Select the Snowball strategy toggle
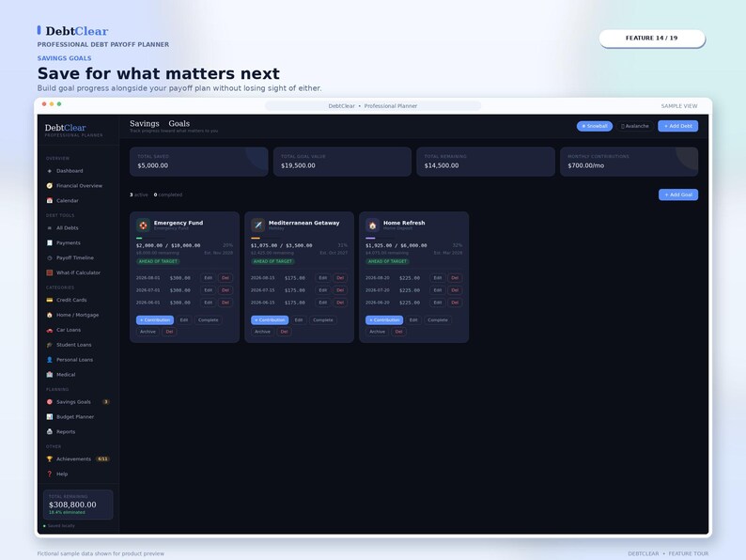The image size is (746, 560). (x=595, y=126)
